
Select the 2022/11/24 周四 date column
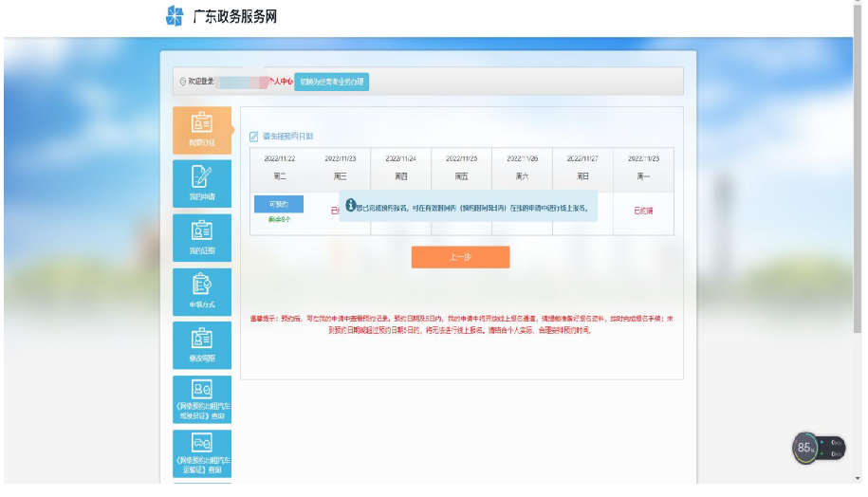400,167
